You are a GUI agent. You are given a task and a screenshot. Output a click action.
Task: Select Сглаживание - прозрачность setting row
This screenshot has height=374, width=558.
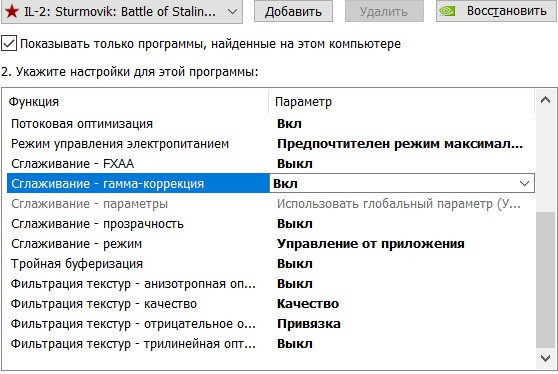pos(270,224)
